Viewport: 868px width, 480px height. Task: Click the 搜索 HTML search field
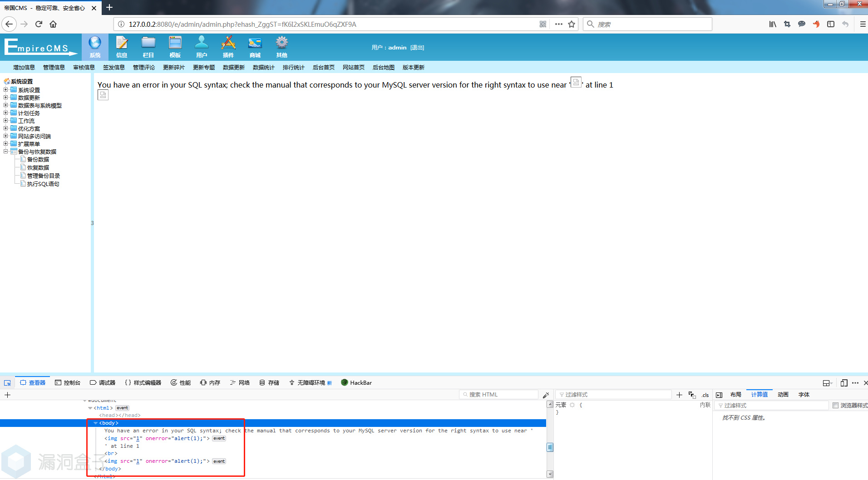[499, 395]
